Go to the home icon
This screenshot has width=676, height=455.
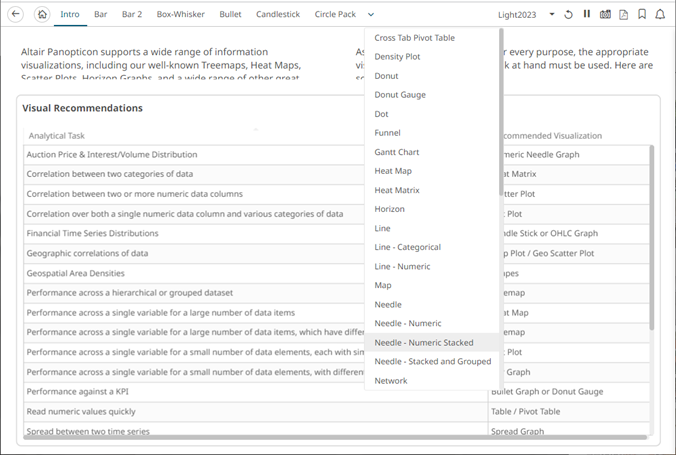click(41, 15)
